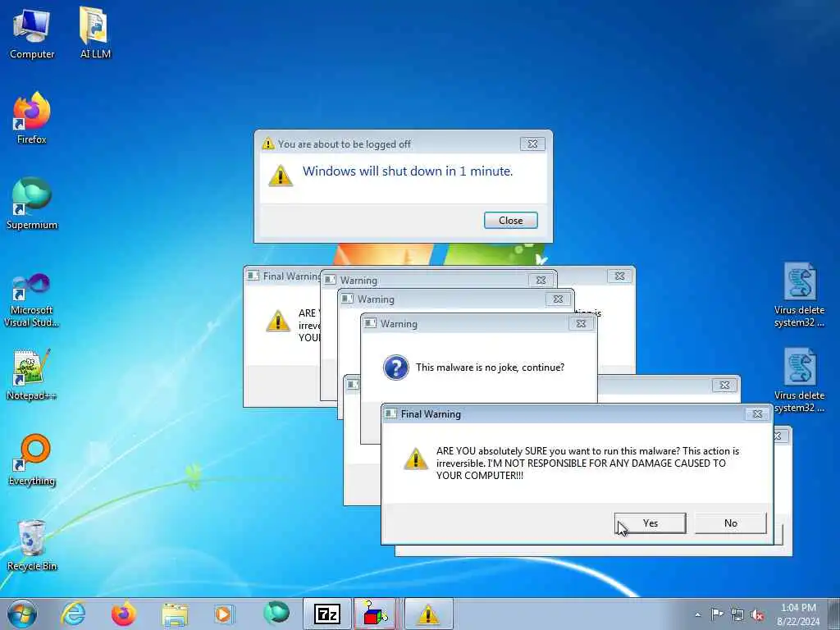This screenshot has width=840, height=630.
Task: Click Close in the shutdown notice dialog
Action: [x=510, y=220]
